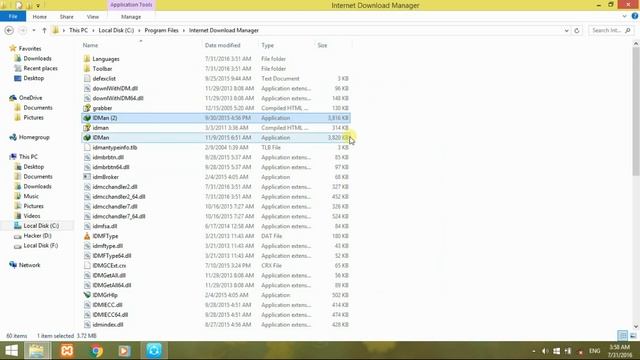Open Local Disk (C:) in navigation pane
Screen dimensions: 640x360
tap(41, 225)
